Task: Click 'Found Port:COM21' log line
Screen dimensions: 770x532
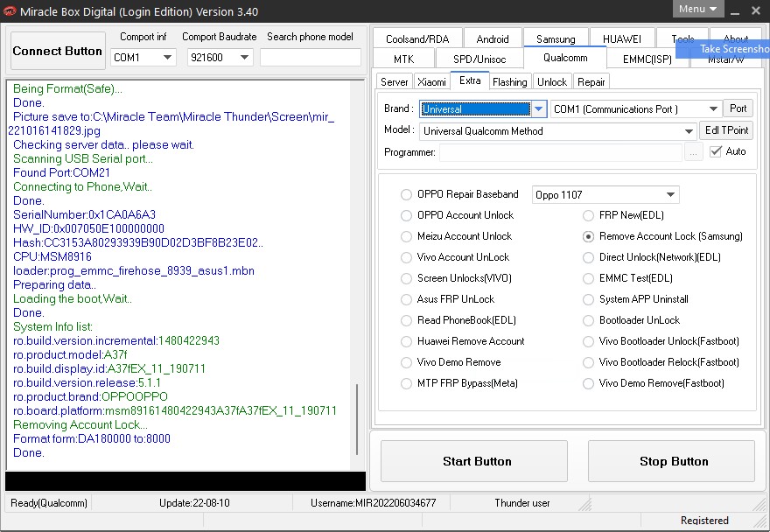Action: (61, 173)
